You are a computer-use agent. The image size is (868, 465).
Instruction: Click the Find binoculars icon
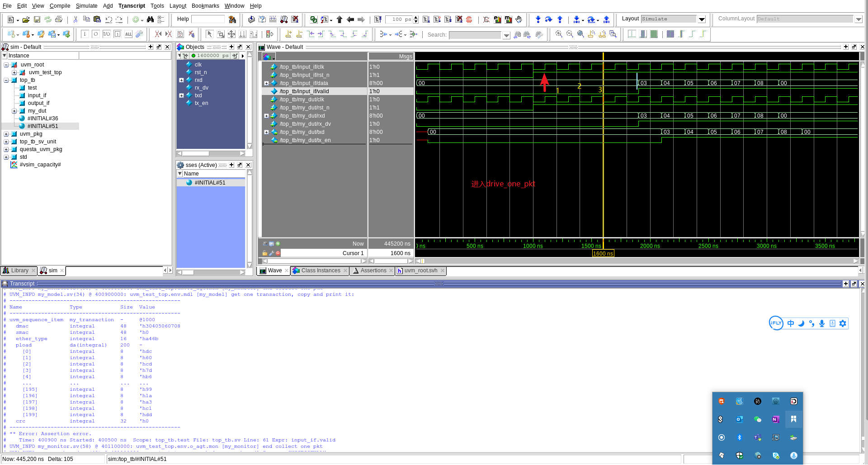pos(150,19)
